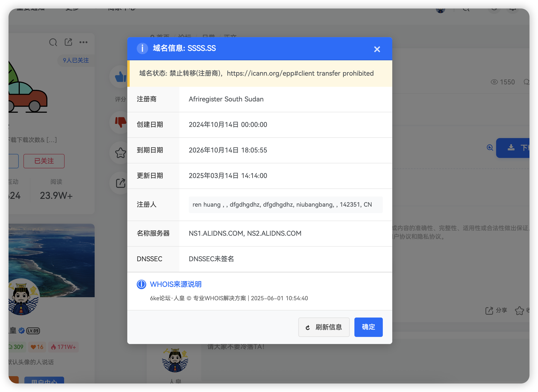Toggle the heart like counter showing 16
The height and width of the screenshot is (392, 538).
click(x=37, y=347)
